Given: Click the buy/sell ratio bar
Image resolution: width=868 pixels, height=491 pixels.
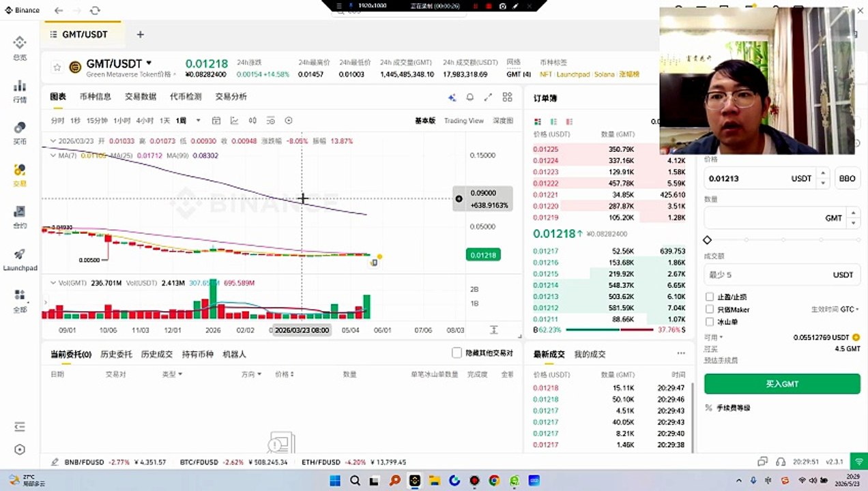Looking at the screenshot, I should [609, 330].
